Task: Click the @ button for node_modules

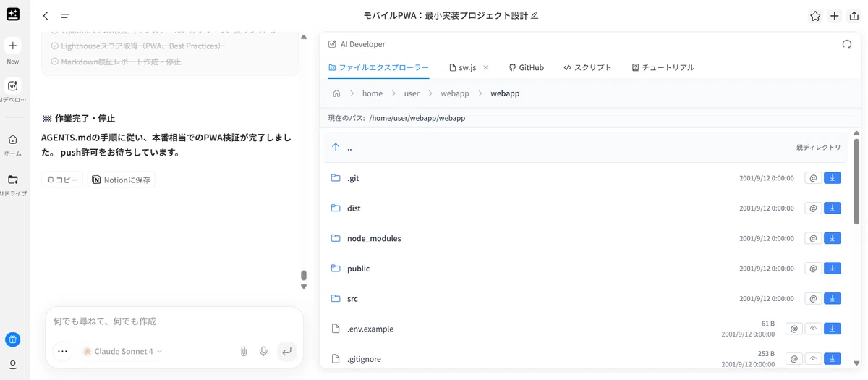Action: point(813,238)
